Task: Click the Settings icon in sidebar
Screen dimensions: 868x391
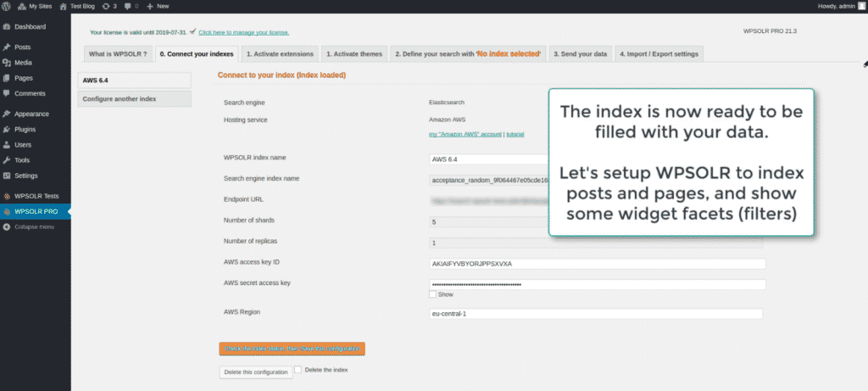Action: tap(7, 176)
